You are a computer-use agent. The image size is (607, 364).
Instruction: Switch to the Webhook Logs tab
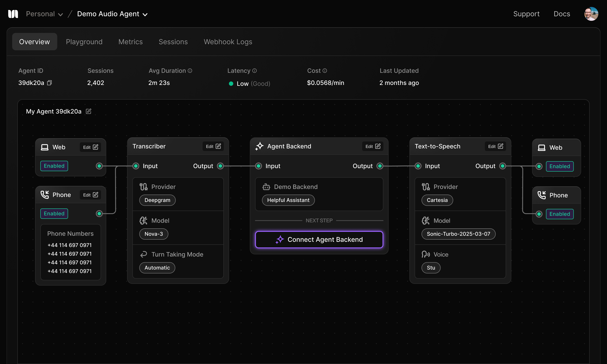pos(228,42)
